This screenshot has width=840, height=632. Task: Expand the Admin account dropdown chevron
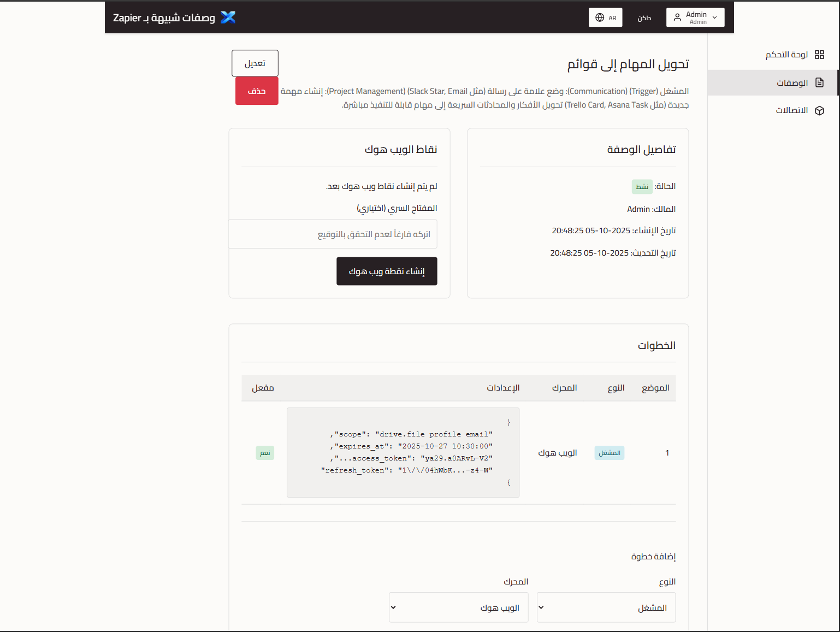pyautogui.click(x=714, y=17)
